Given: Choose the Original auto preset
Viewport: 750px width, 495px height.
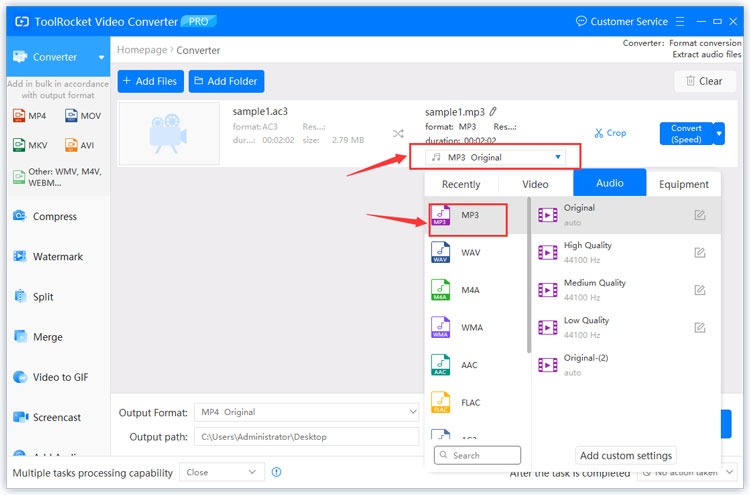Looking at the screenshot, I should point(626,215).
